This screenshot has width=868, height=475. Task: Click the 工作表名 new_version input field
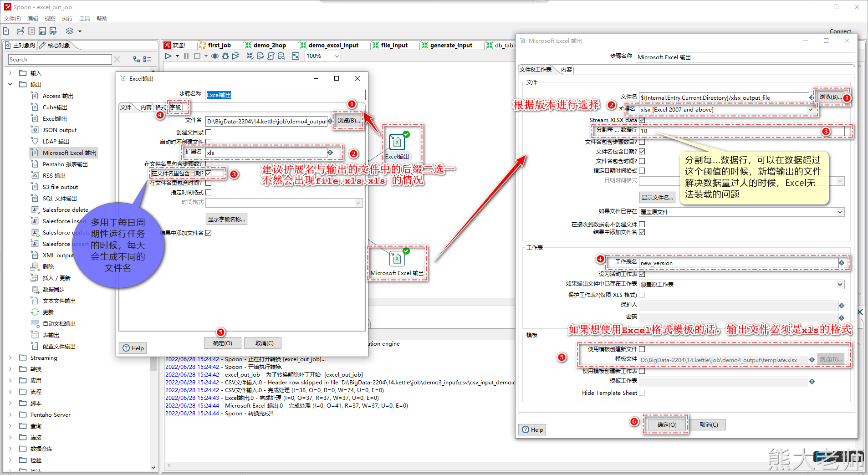coord(738,263)
